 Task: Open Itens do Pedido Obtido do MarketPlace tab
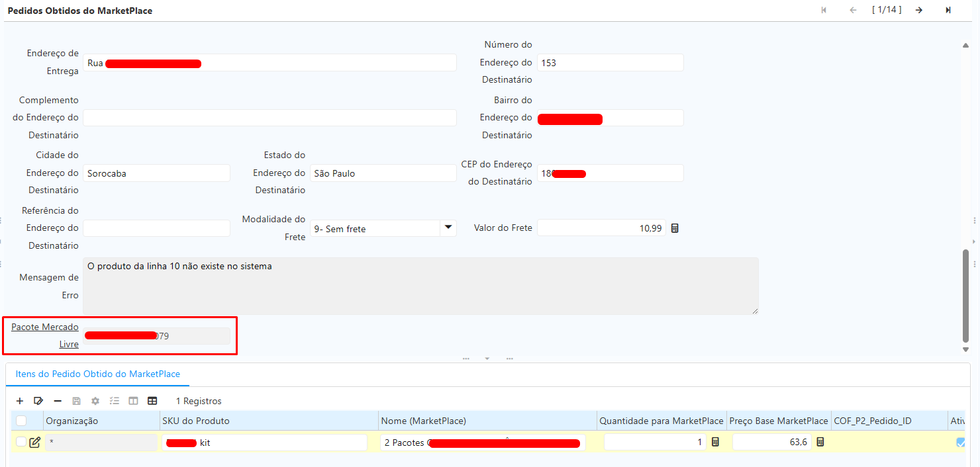(x=98, y=374)
